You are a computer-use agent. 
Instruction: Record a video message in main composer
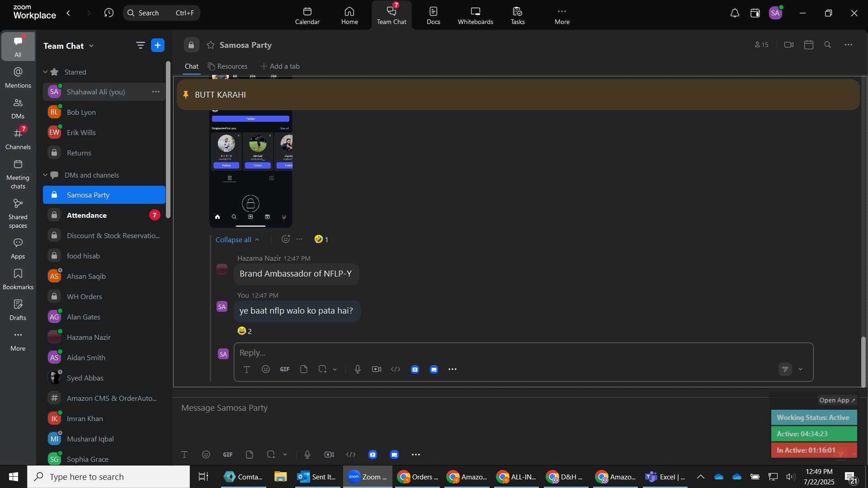329,455
